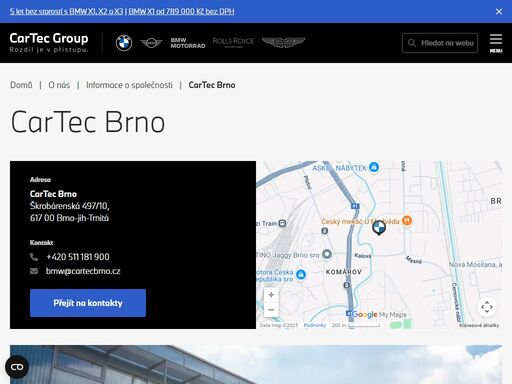This screenshot has height=384, width=512.
Task: Click the ASKO NÁBYTEK shopping marker
Action: click(x=374, y=167)
